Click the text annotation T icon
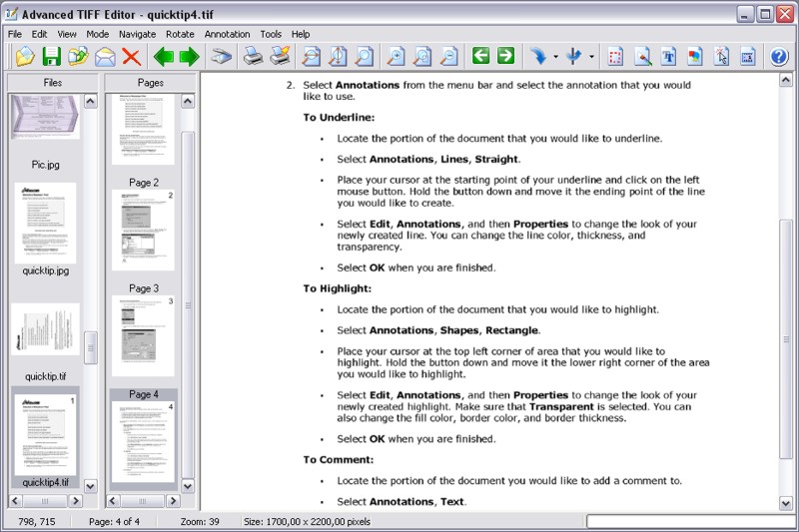 tap(669, 56)
